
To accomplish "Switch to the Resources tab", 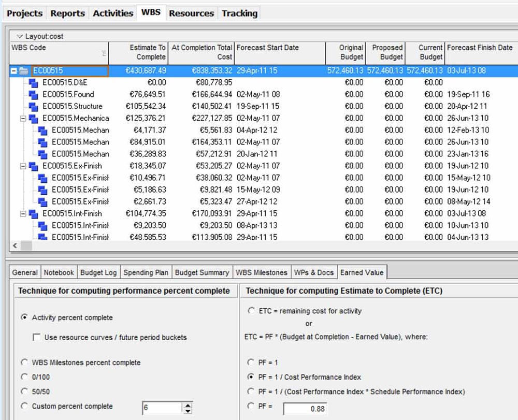I will pos(191,13).
